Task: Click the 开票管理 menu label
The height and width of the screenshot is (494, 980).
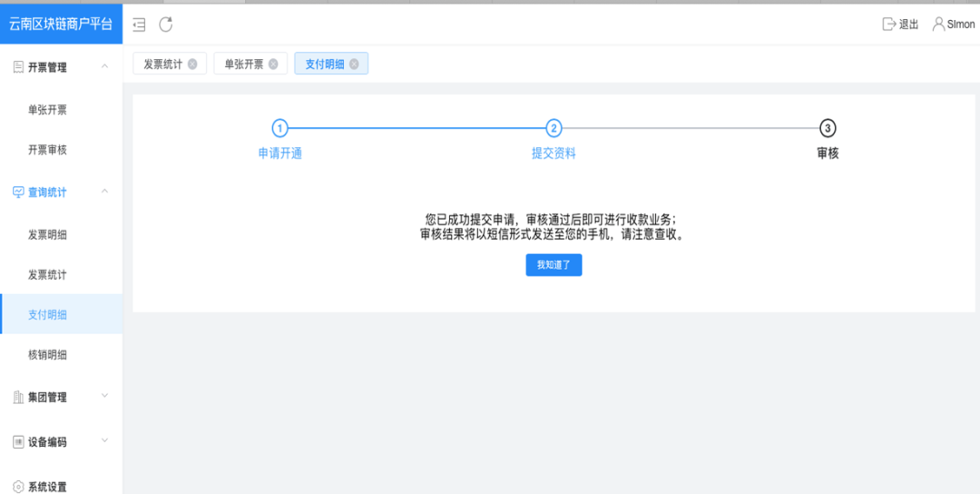Action: pos(47,67)
